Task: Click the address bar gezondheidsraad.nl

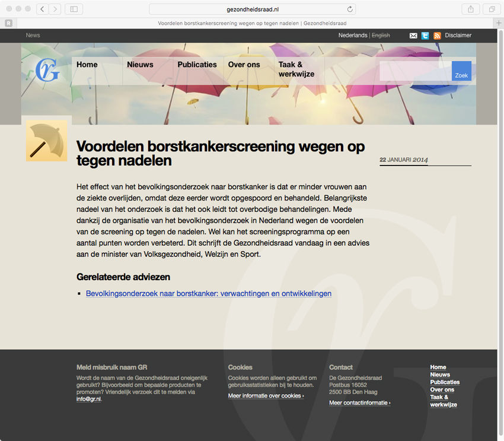Action: tap(252, 9)
